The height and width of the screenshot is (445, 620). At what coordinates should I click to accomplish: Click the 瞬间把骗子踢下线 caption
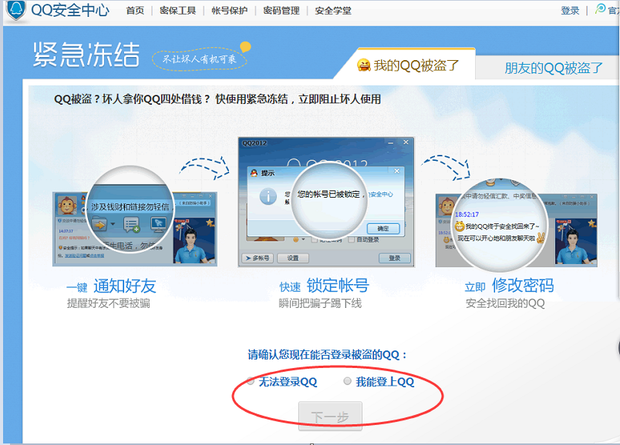pyautogui.click(x=320, y=303)
